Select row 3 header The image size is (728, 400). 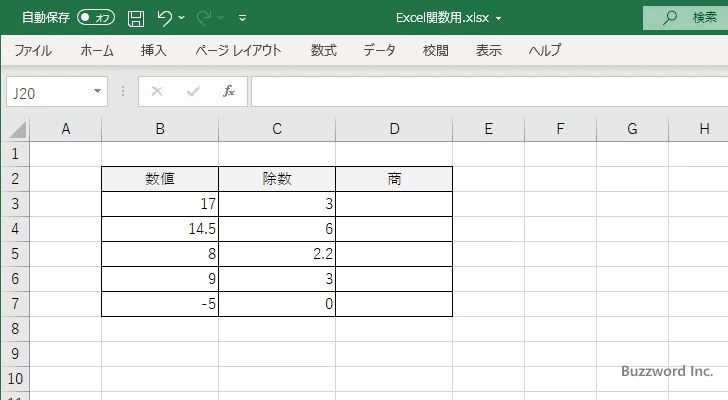pos(15,204)
